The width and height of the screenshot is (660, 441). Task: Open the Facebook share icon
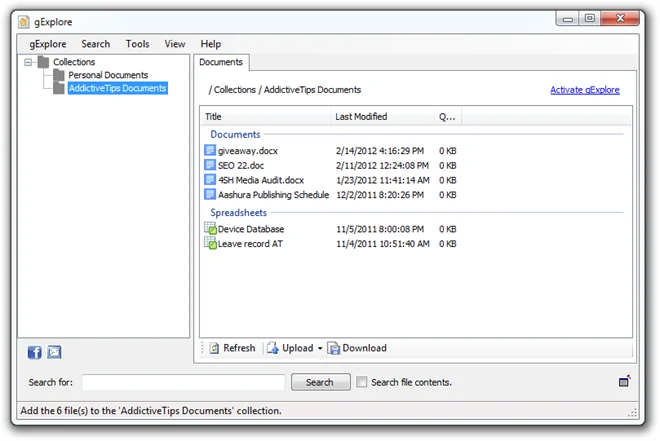(x=35, y=352)
